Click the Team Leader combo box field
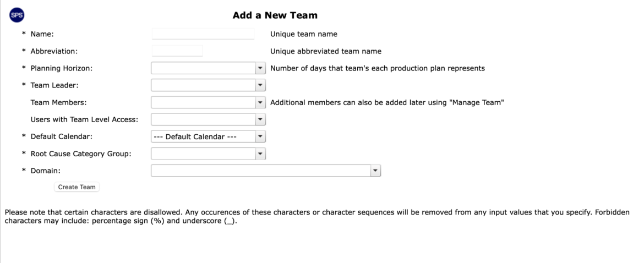Image resolution: width=644 pixels, height=263 pixels. [208, 85]
